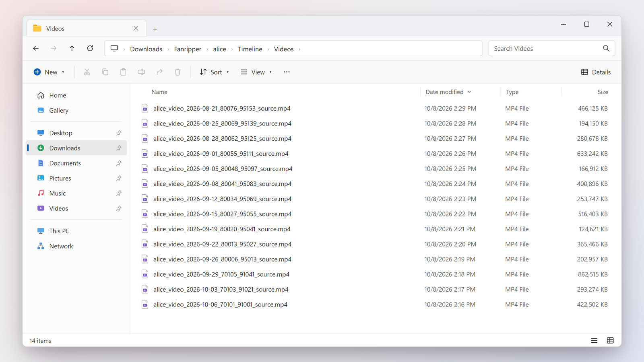Screen dimensions: 644x362
Task: Open the View options dropdown
Action: [256, 72]
